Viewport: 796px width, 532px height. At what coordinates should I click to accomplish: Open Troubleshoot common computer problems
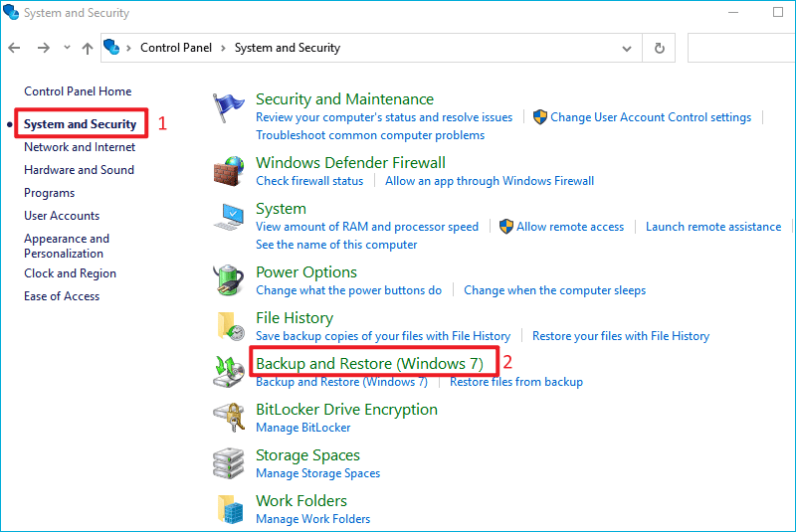[370, 135]
